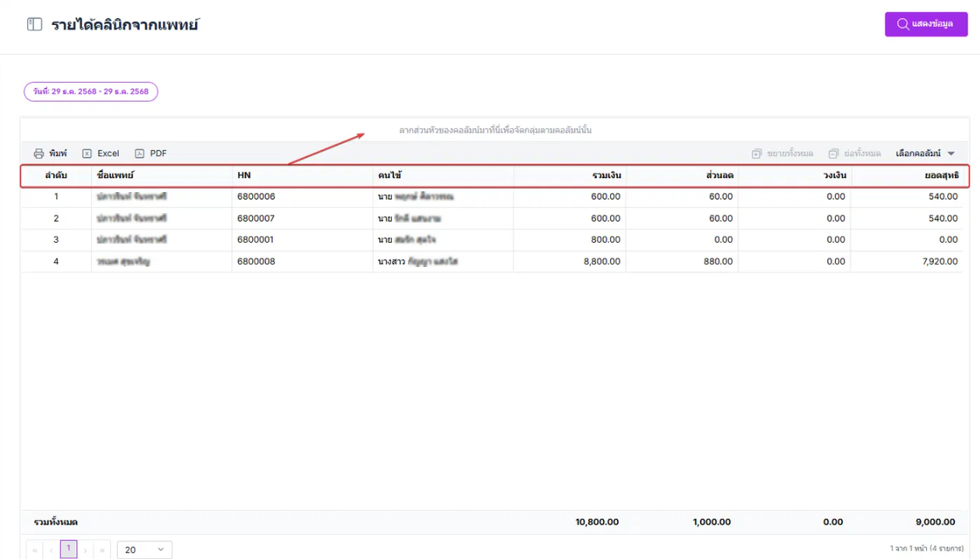
Task: Sort by the ชื่อแพทย์ column header
Action: coord(162,176)
